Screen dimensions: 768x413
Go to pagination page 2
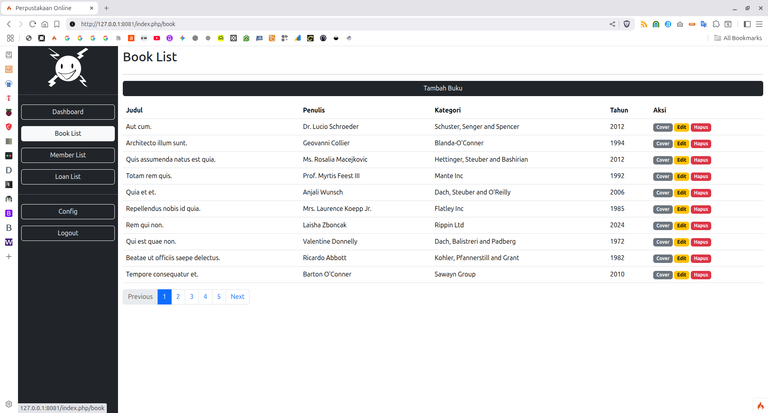(178, 296)
